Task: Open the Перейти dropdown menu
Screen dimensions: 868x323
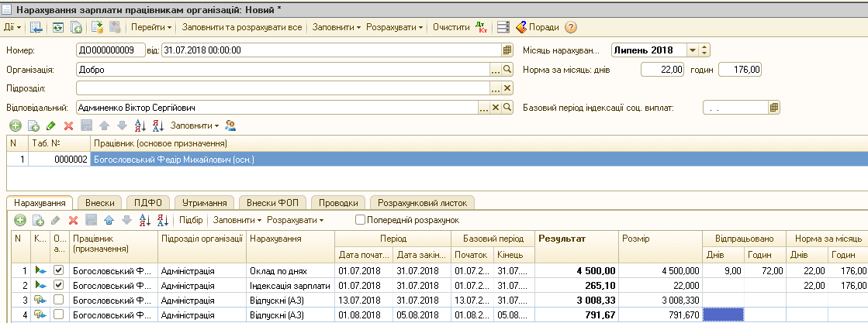Action: 151,27
